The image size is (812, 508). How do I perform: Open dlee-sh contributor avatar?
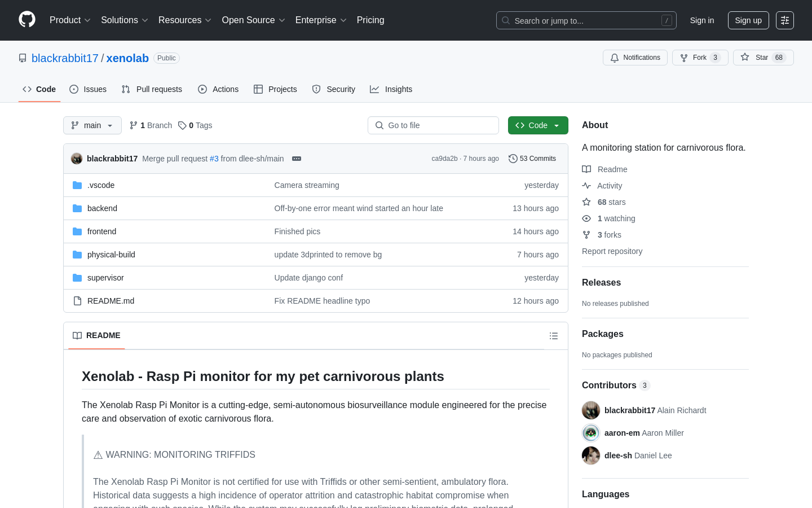[591, 456]
